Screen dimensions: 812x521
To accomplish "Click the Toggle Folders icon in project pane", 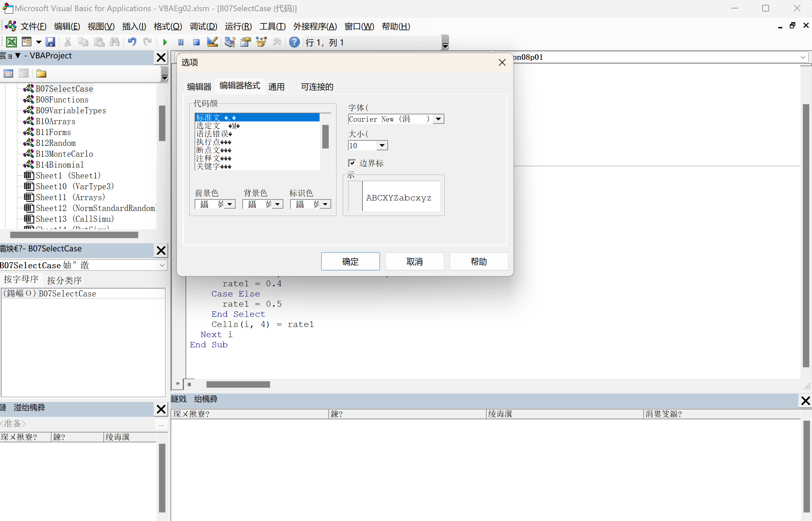I will (x=41, y=74).
